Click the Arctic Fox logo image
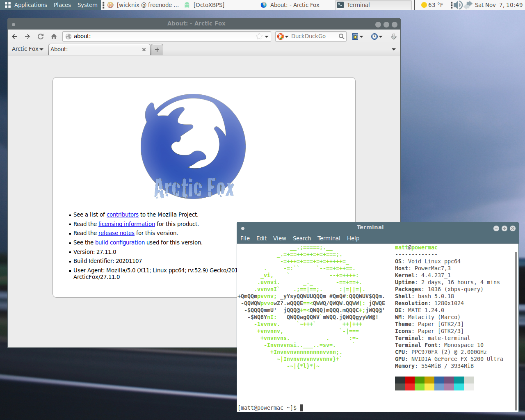525x420 pixels. [x=193, y=146]
